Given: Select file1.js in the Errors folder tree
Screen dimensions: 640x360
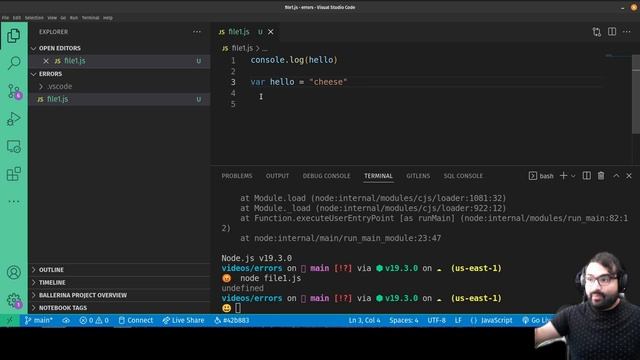Looking at the screenshot, I should click(120, 99).
